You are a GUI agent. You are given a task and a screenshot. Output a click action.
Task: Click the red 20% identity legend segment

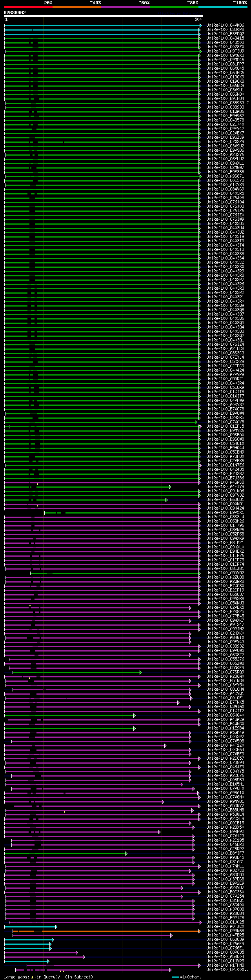[x=28, y=7]
